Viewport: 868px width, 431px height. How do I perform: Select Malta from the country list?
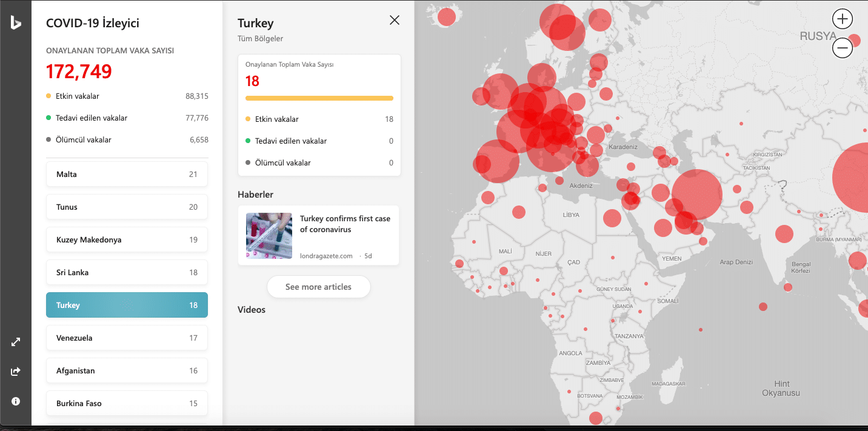pyautogui.click(x=127, y=174)
